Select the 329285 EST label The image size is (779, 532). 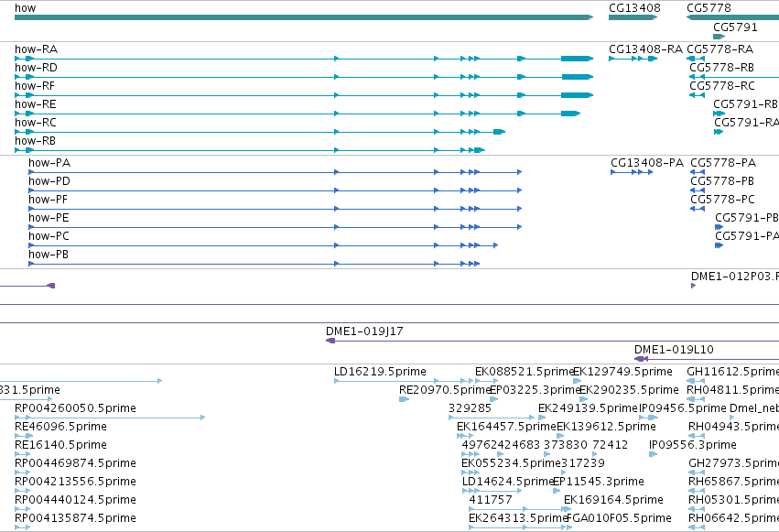(x=470, y=408)
